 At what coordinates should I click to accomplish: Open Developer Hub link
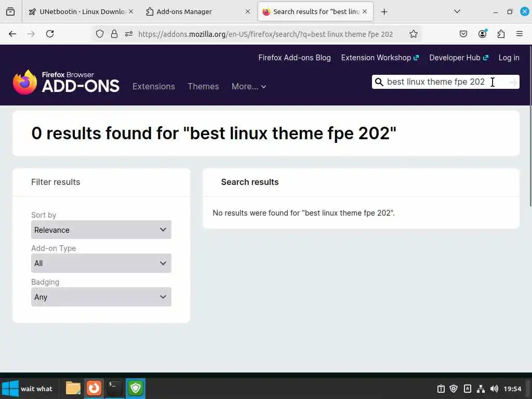coord(459,58)
